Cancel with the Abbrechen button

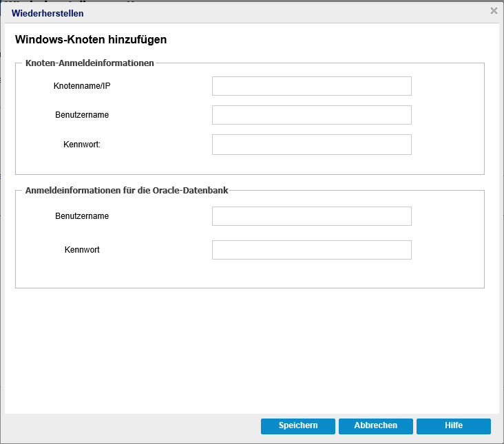[x=376, y=426]
